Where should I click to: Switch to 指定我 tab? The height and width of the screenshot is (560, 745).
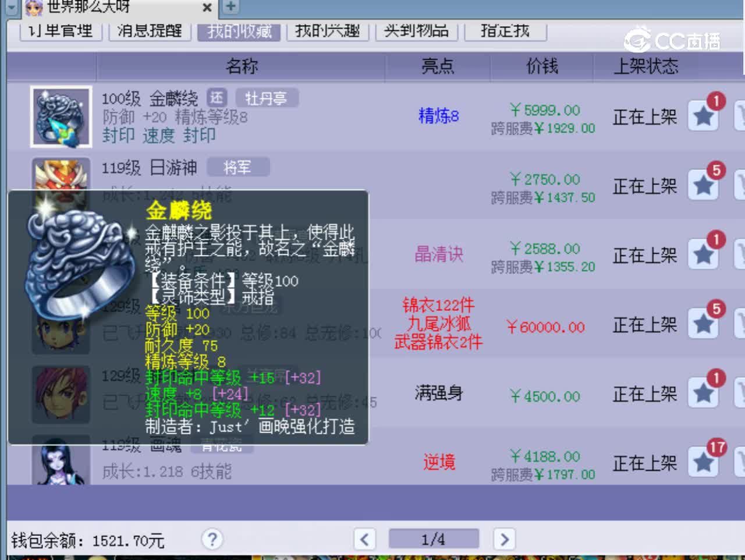(x=505, y=31)
